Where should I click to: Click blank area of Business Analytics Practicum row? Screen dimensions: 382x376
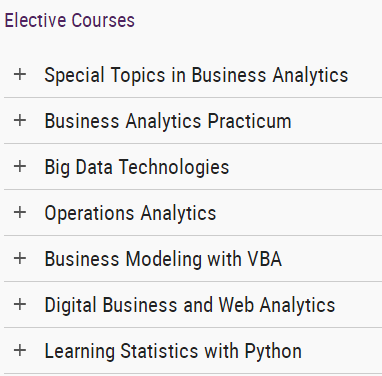pyautogui.click(x=337, y=121)
